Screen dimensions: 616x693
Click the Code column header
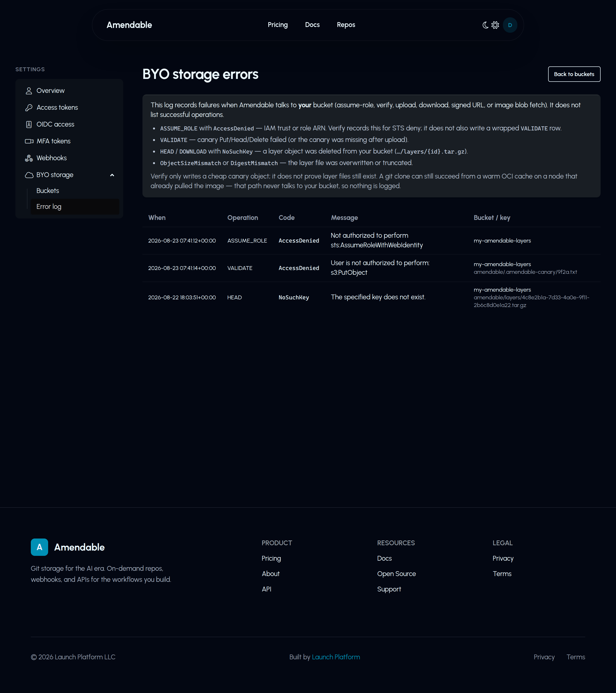tap(287, 218)
